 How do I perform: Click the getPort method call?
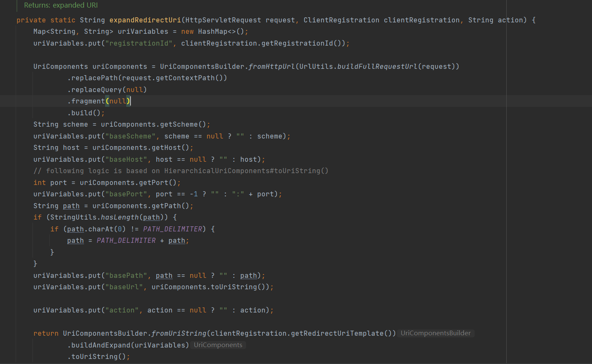pos(153,182)
